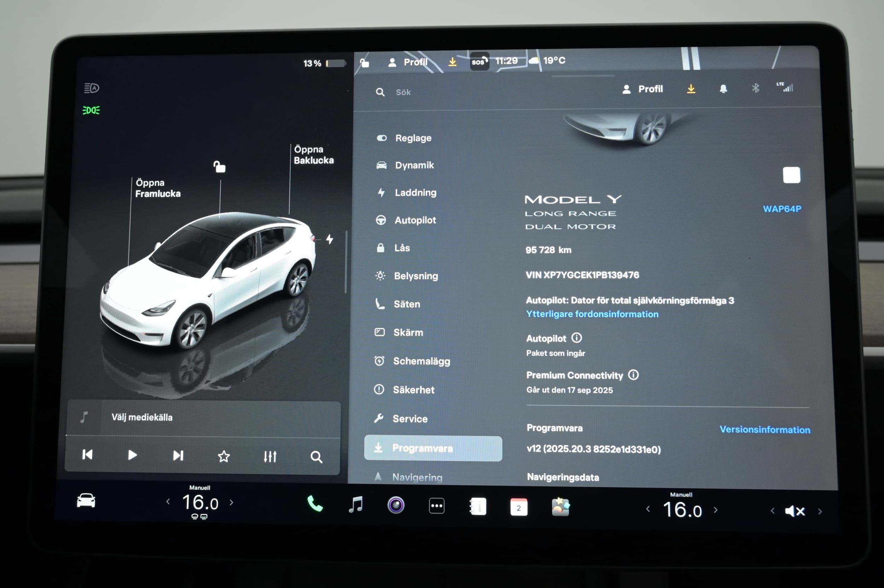The image size is (884, 588).
Task: Open the Toybox app icon
Action: coord(560,507)
